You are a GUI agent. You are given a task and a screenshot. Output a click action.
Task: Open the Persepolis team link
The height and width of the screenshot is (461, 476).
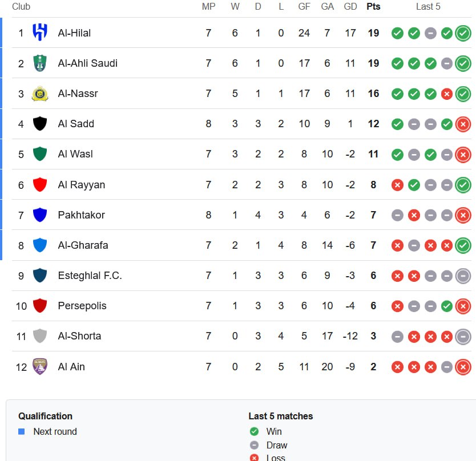click(82, 306)
